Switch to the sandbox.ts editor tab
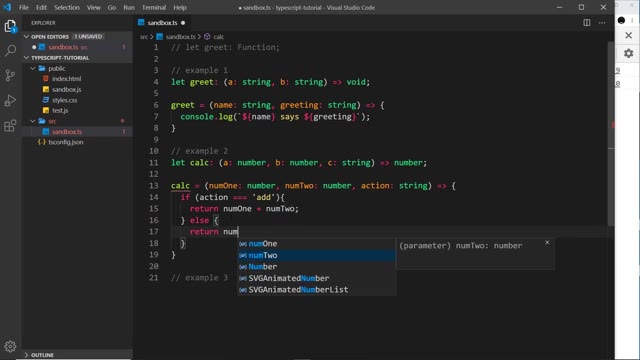 [x=162, y=23]
